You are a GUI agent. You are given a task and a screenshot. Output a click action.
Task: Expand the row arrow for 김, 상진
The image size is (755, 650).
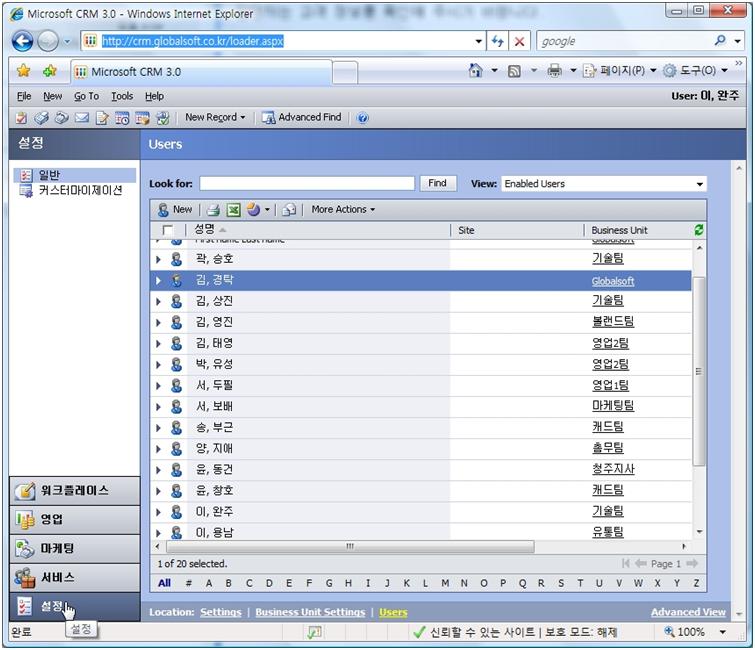(158, 301)
